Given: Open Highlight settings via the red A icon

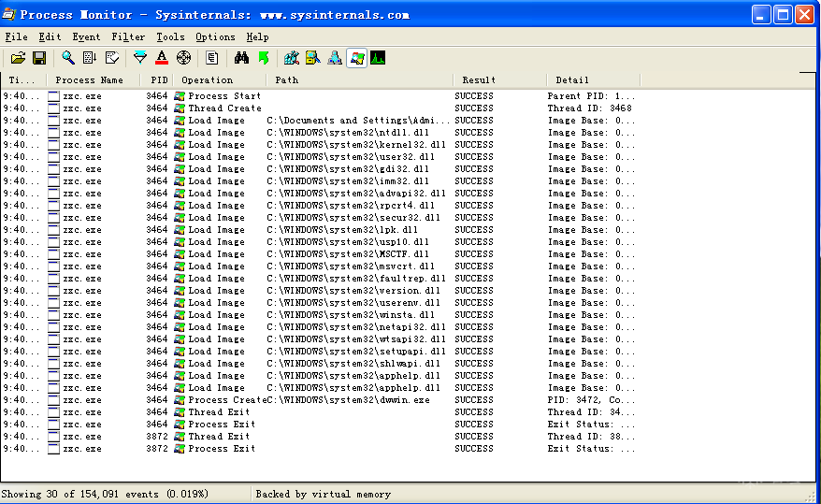Looking at the screenshot, I should pos(162,58).
